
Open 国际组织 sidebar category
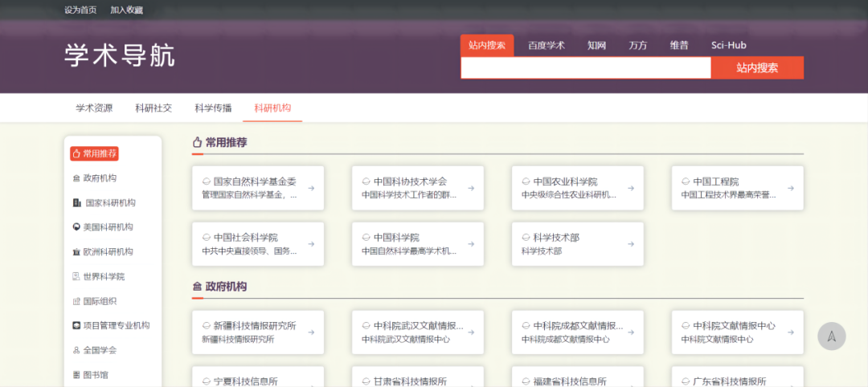point(95,301)
